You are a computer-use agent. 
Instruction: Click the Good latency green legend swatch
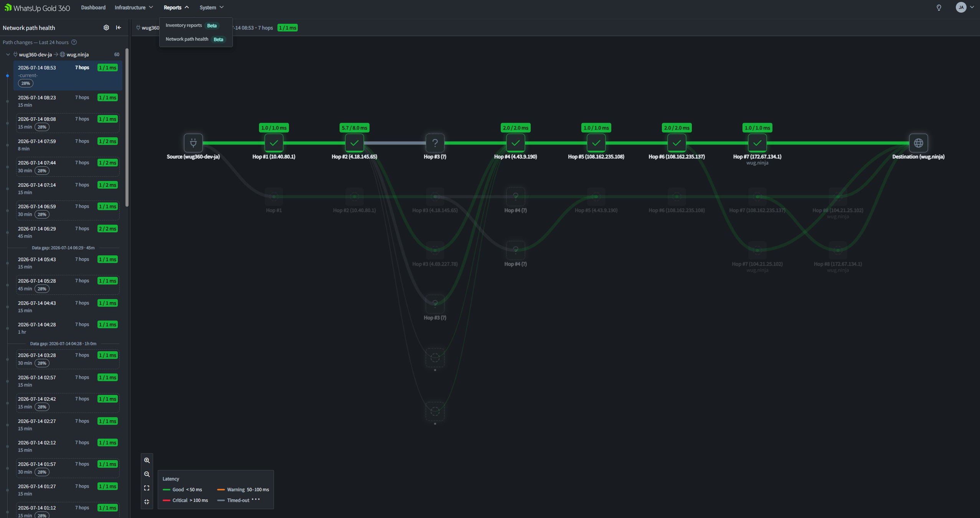coord(167,490)
